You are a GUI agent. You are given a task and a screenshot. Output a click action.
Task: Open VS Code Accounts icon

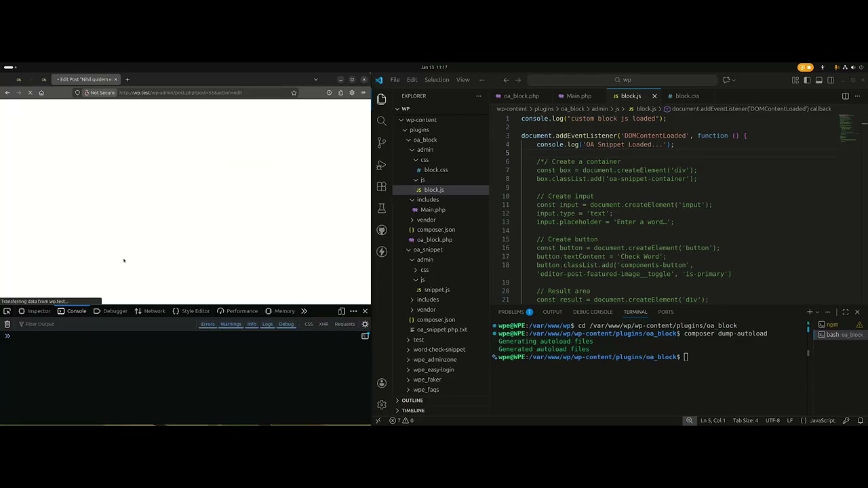[381, 383]
